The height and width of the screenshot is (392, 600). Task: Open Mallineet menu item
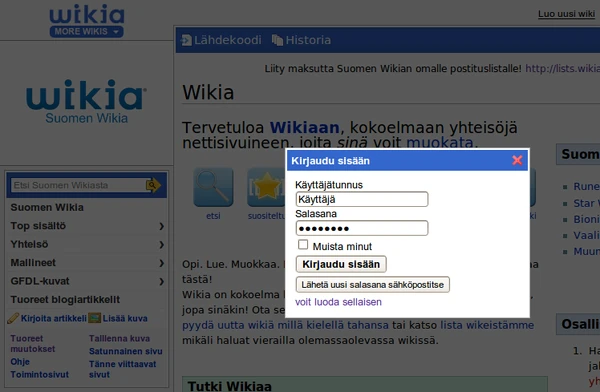(33, 263)
